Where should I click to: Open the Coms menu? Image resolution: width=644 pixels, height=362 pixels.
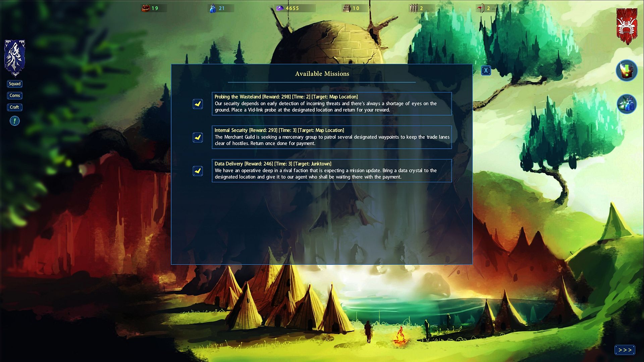pyautogui.click(x=15, y=96)
